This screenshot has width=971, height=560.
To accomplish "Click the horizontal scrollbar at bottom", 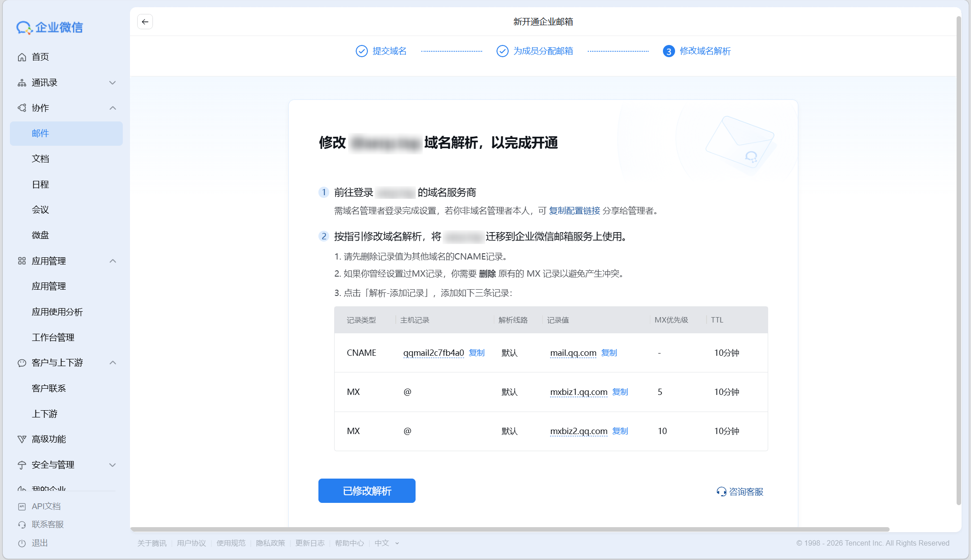I will [510, 529].
